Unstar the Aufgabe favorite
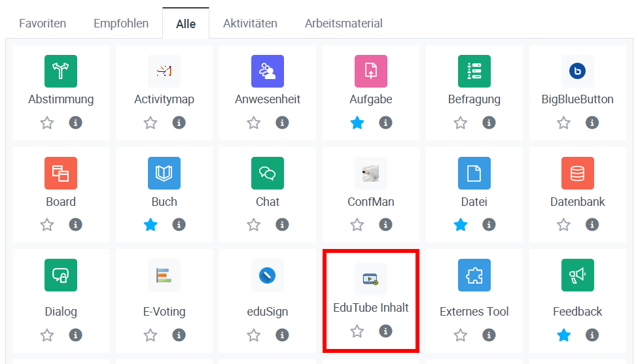638x364 pixels. [x=357, y=122]
